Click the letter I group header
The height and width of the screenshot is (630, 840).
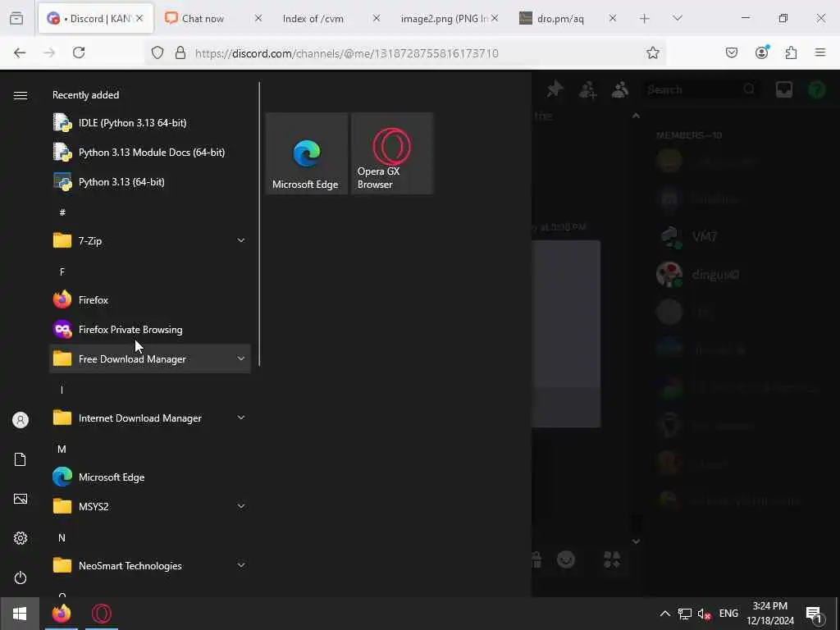(x=62, y=390)
